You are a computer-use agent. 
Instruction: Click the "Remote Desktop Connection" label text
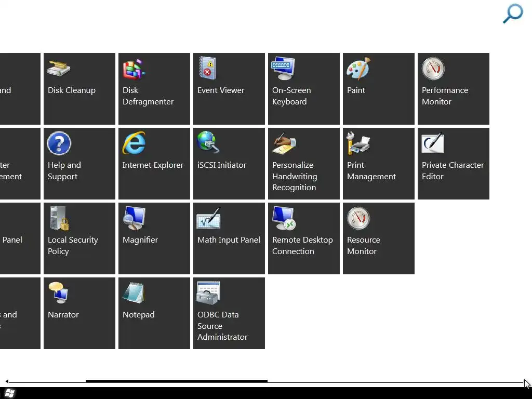[x=302, y=246]
